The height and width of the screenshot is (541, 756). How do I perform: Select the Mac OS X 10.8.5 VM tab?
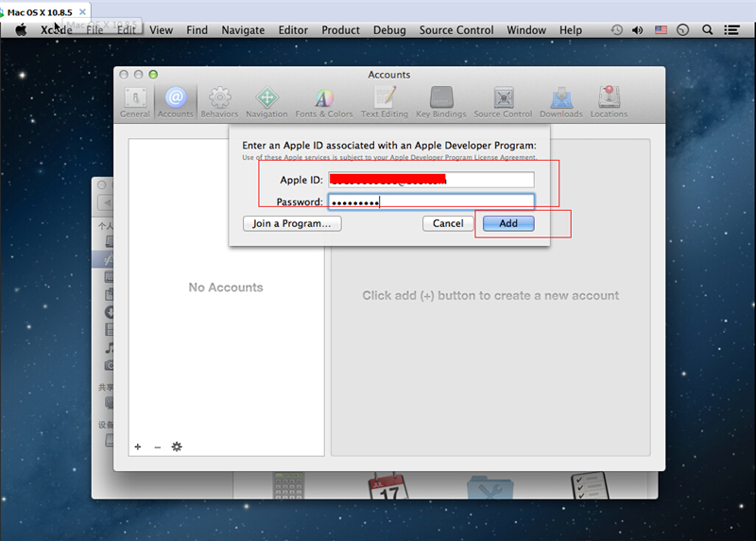pyautogui.click(x=40, y=12)
